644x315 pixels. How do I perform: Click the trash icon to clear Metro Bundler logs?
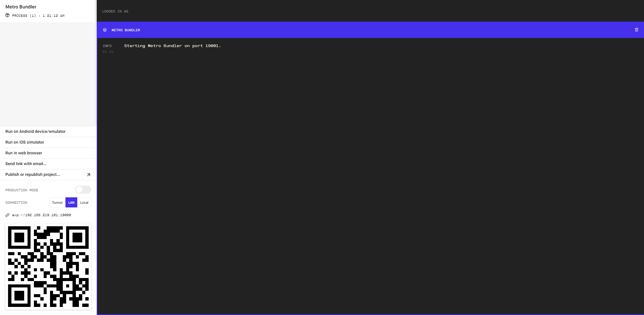click(636, 30)
